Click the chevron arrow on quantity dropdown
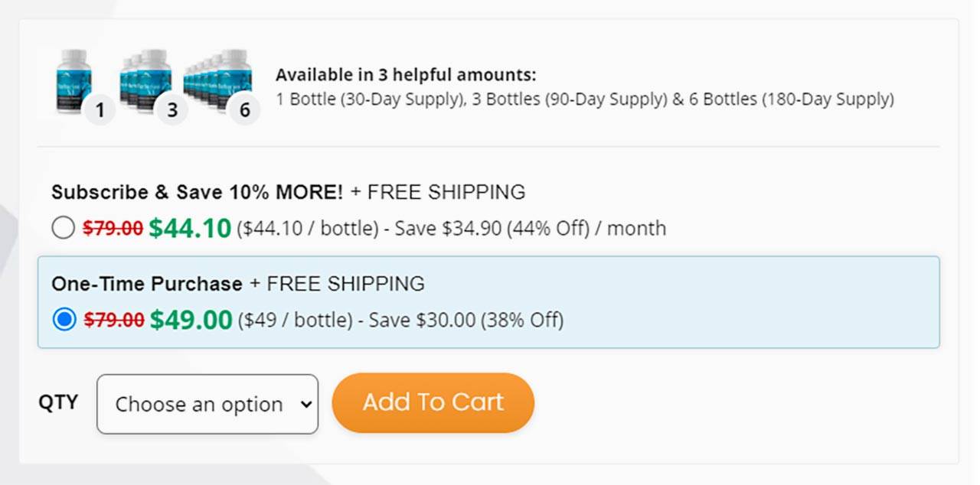The width and height of the screenshot is (980, 485). (x=306, y=404)
